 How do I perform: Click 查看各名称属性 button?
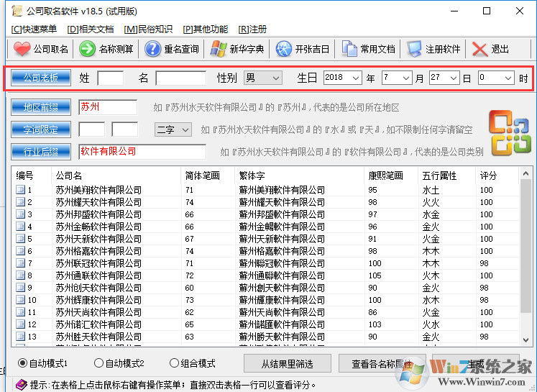(382, 363)
